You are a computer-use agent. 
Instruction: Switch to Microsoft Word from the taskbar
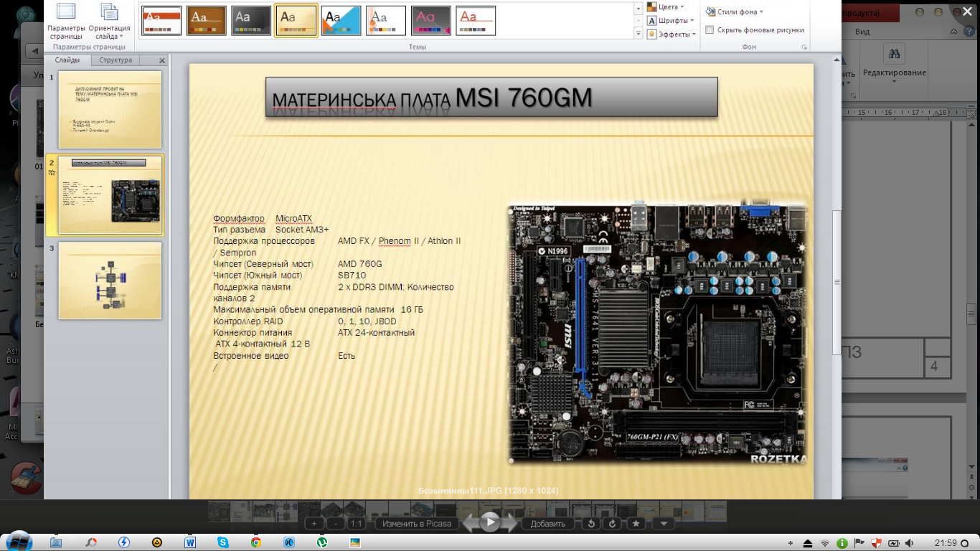(x=190, y=542)
